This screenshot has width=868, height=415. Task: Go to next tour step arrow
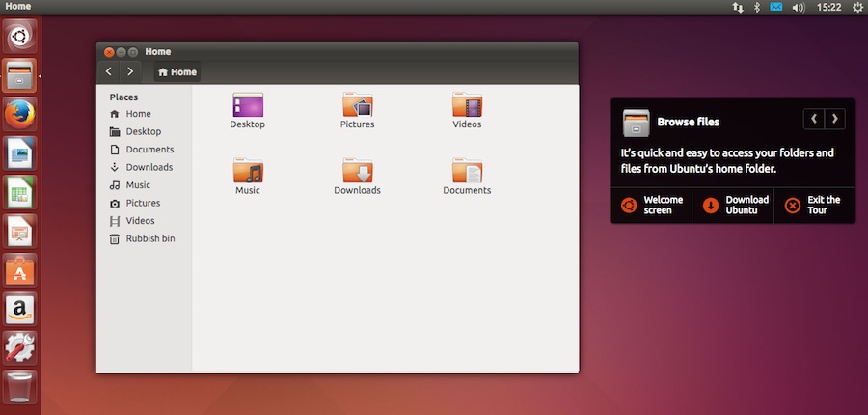point(835,119)
